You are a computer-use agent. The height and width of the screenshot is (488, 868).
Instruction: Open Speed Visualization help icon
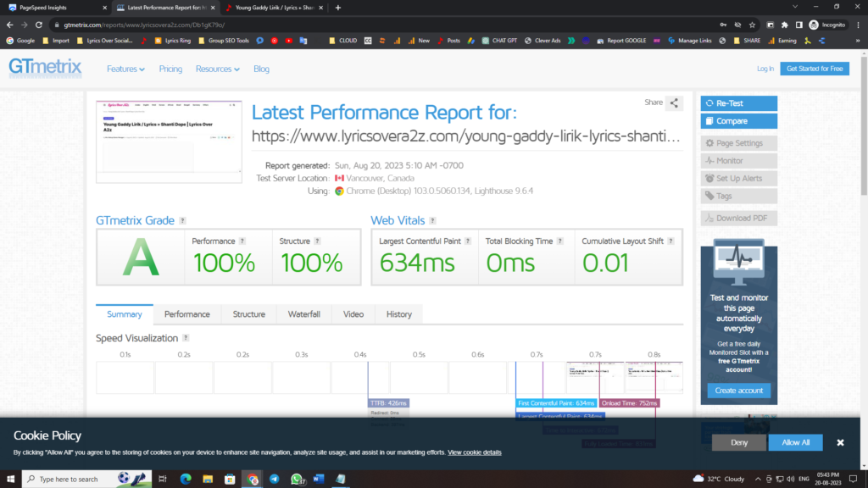pos(186,338)
